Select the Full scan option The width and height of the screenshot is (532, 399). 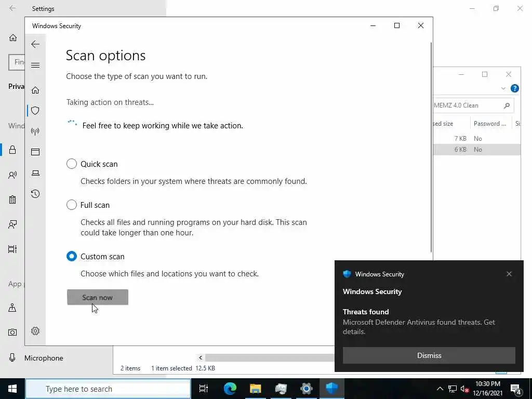coord(72,205)
